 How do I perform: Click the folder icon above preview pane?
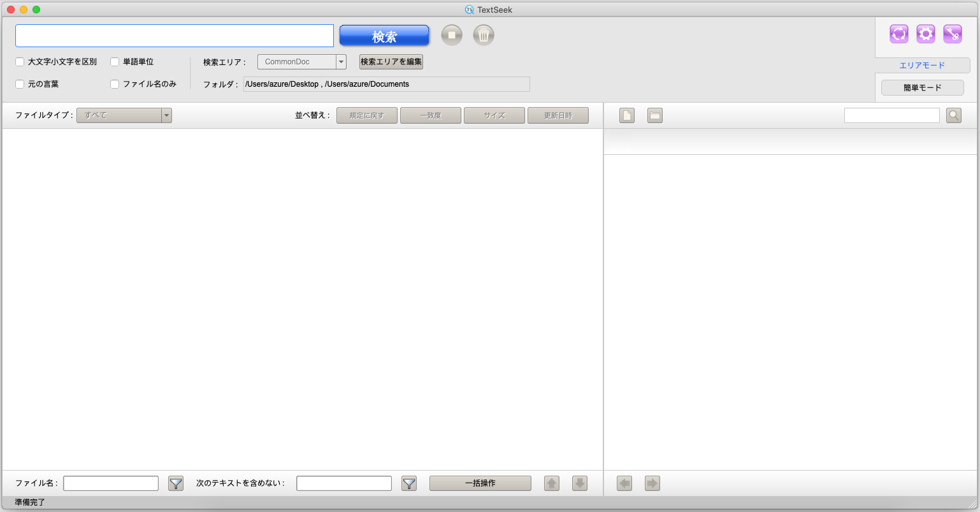tap(655, 115)
